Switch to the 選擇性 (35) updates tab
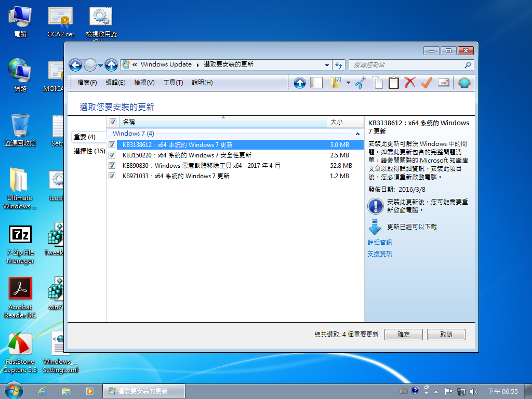Image resolution: width=532 pixels, height=399 pixels. [x=89, y=151]
